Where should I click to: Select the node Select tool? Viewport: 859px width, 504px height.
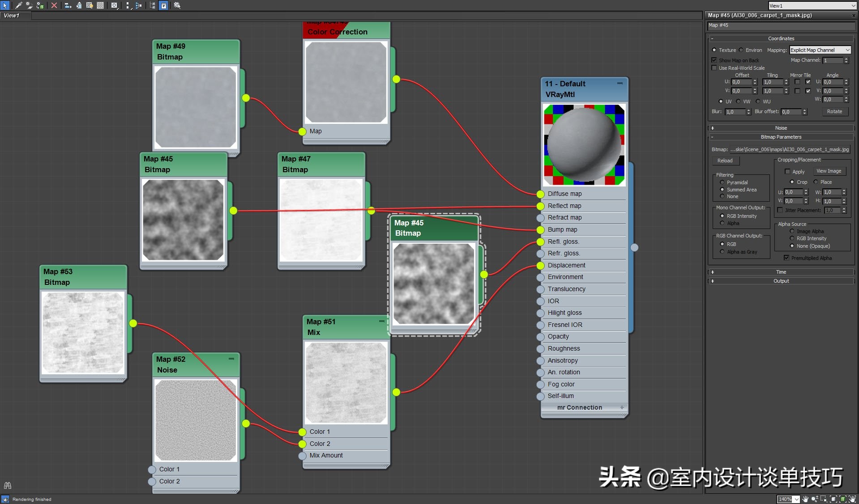(4, 5)
